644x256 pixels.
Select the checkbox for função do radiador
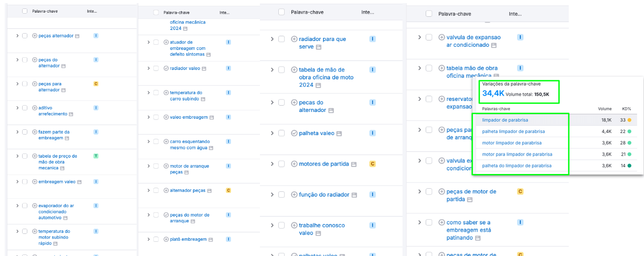pos(281,194)
